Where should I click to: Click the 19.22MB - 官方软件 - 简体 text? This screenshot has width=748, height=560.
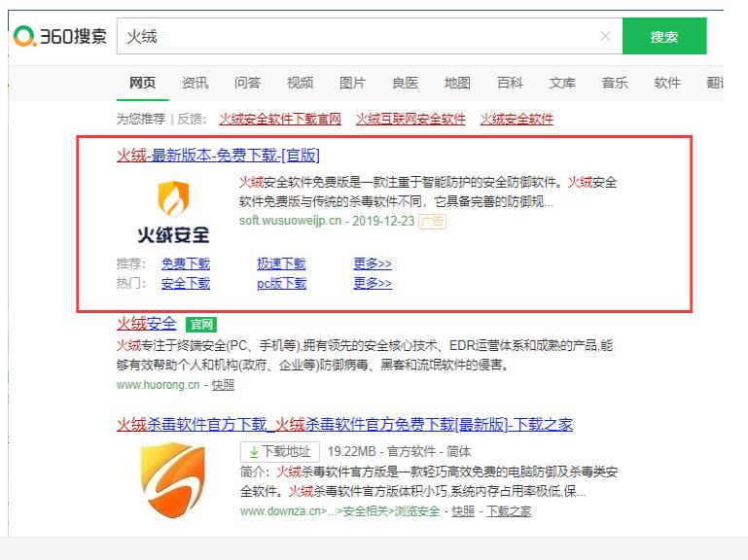[399, 451]
